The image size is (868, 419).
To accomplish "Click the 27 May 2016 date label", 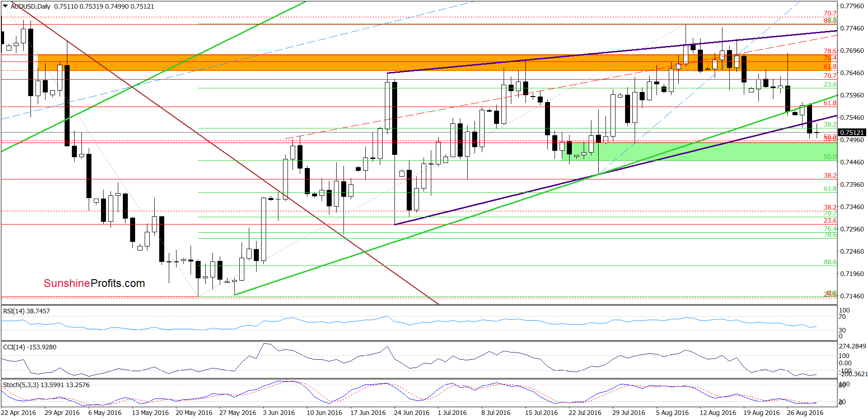I will point(237,413).
